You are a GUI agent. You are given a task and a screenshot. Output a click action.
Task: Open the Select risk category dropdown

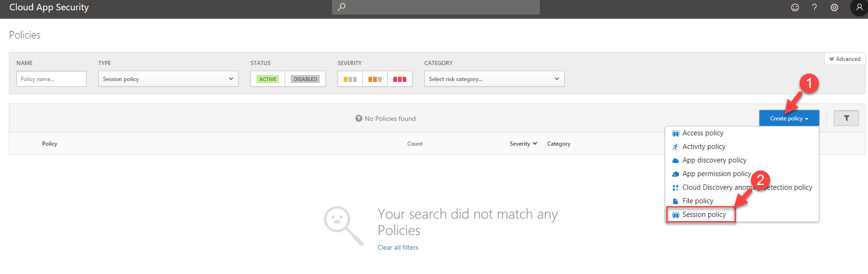pos(494,79)
